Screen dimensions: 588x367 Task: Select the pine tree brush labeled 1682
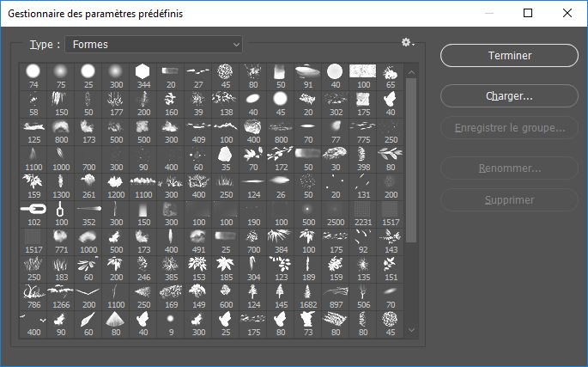pos(308,293)
